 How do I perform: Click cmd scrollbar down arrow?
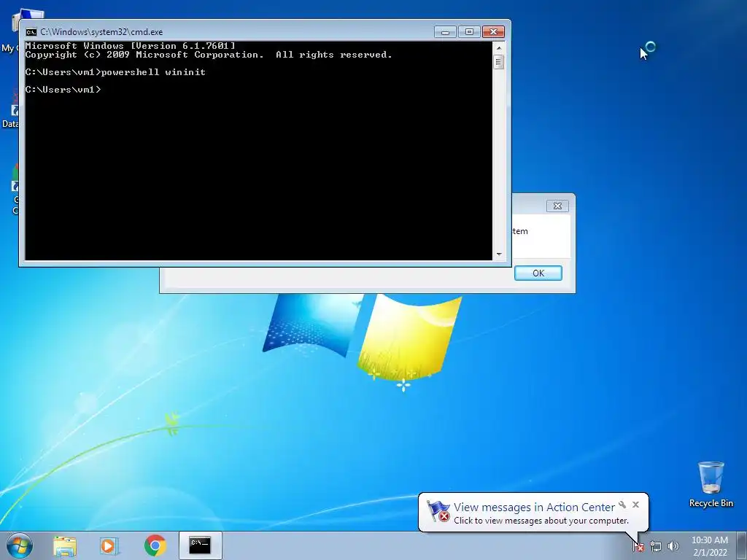click(x=499, y=254)
